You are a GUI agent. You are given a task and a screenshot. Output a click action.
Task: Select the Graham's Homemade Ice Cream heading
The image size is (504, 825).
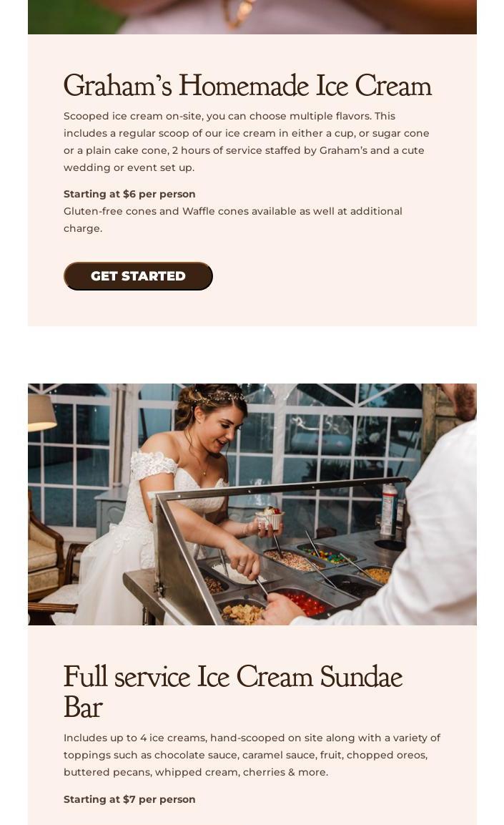(x=247, y=85)
